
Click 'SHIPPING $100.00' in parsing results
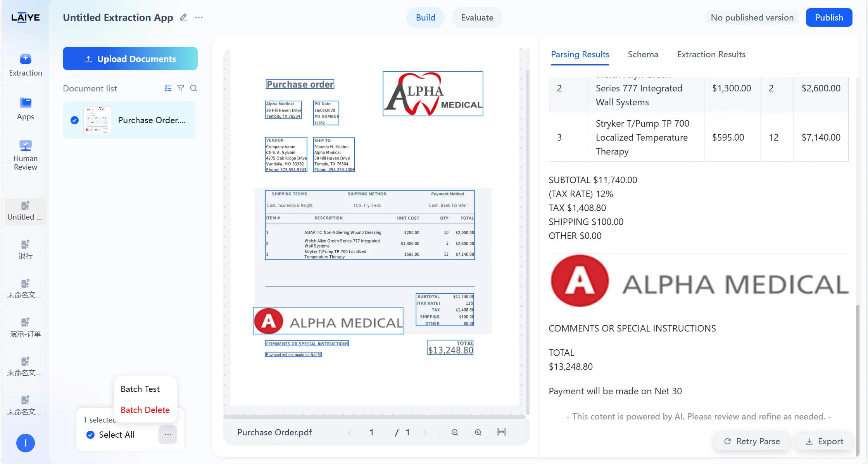point(586,222)
